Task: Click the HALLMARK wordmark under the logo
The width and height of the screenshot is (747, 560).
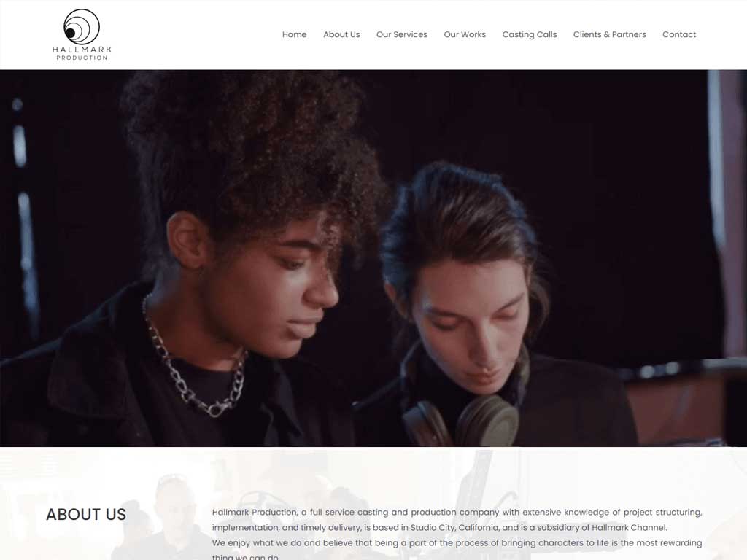Action: (x=82, y=49)
